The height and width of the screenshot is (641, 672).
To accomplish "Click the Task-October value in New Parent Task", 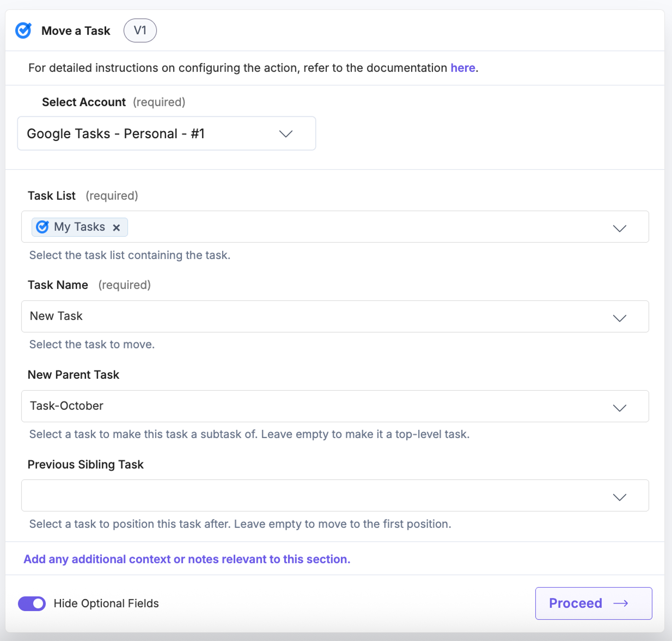I will coord(67,406).
